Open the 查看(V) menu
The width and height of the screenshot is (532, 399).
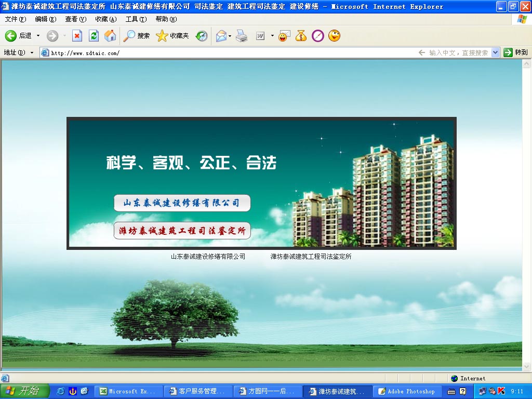75,19
